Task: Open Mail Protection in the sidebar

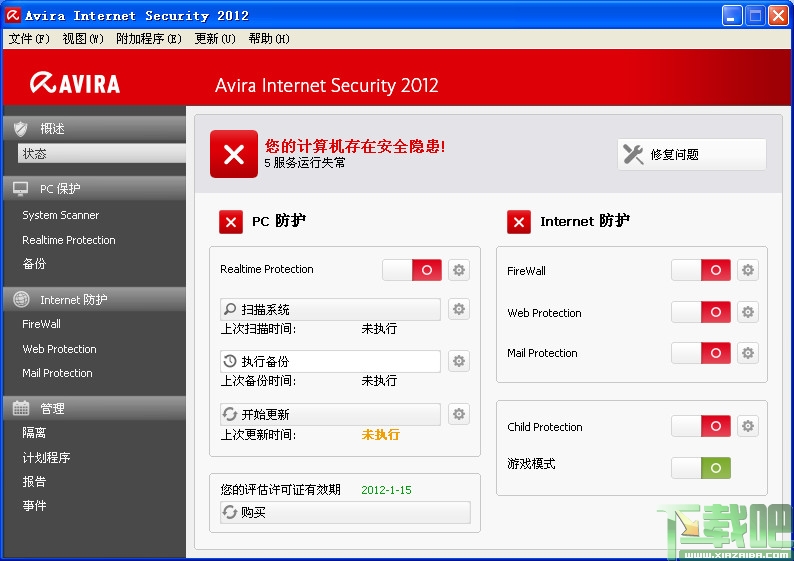Action: pyautogui.click(x=57, y=373)
